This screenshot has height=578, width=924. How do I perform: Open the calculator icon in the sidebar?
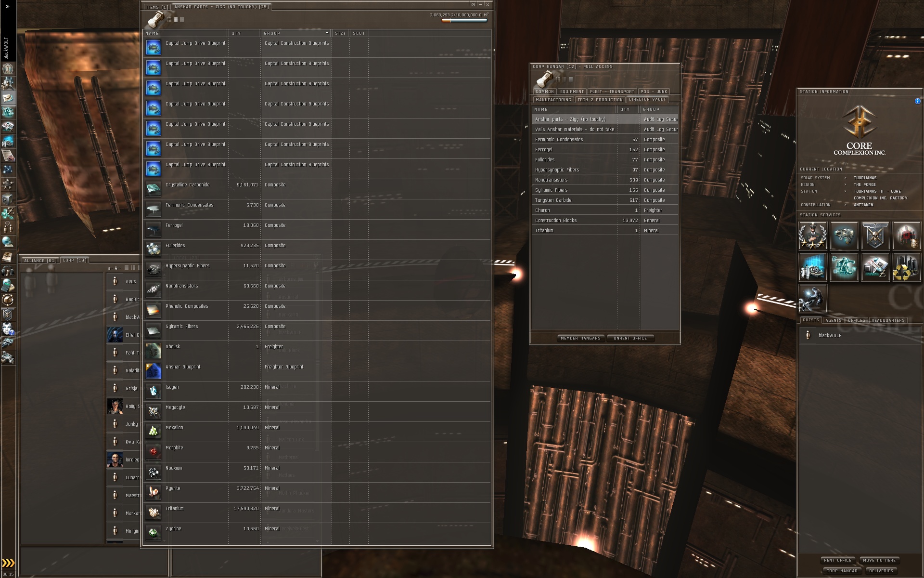(x=8, y=286)
